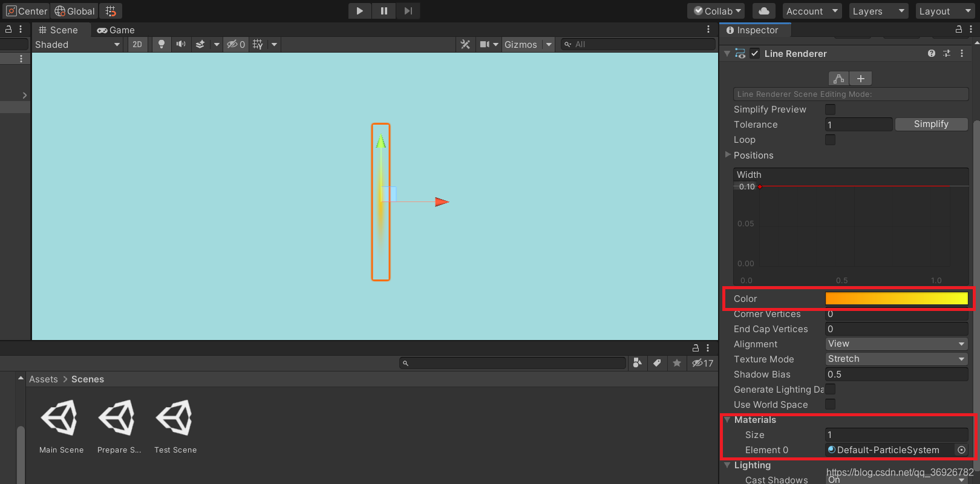Screen dimensions: 980x484
Task: Toggle the scene grid icon
Action: pyautogui.click(x=258, y=44)
